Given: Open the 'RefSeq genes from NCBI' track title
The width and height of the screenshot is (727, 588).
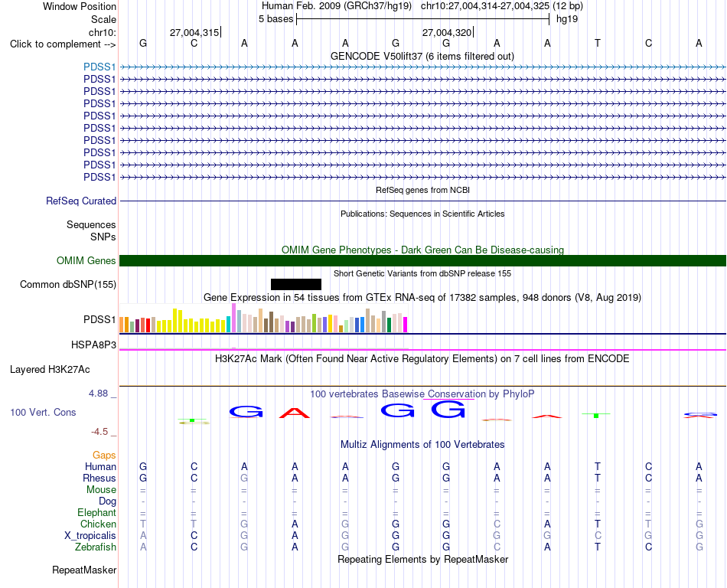Looking at the screenshot, I should (422, 190).
